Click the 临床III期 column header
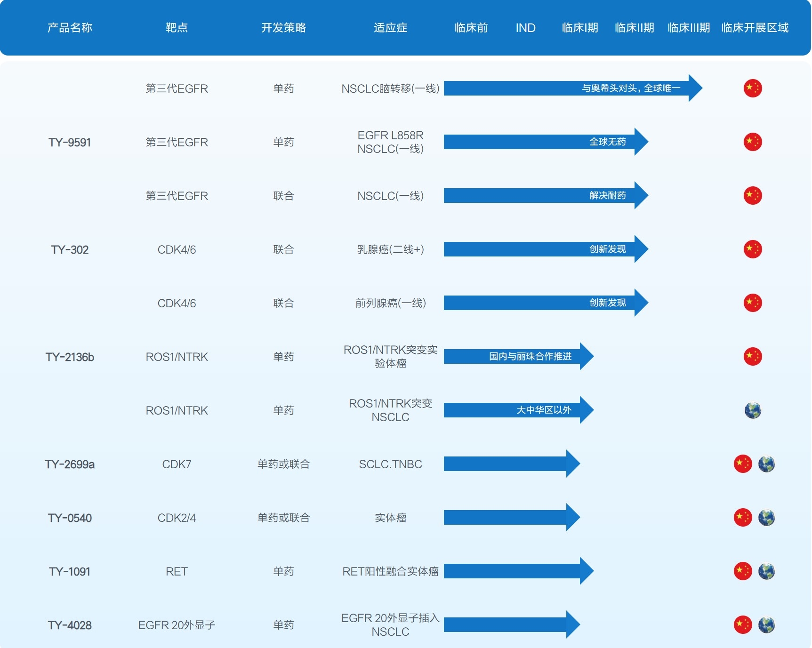Image resolution: width=812 pixels, height=648 pixels. (689, 28)
